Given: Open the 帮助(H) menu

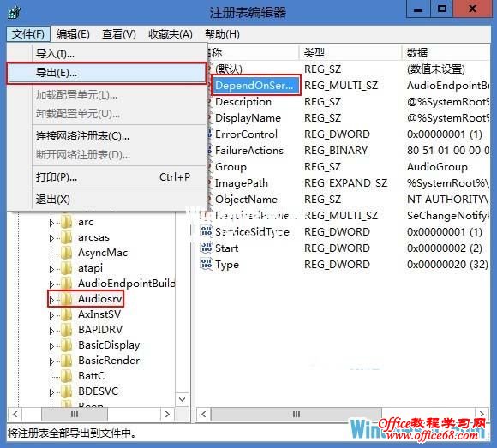Looking at the screenshot, I should click(222, 34).
